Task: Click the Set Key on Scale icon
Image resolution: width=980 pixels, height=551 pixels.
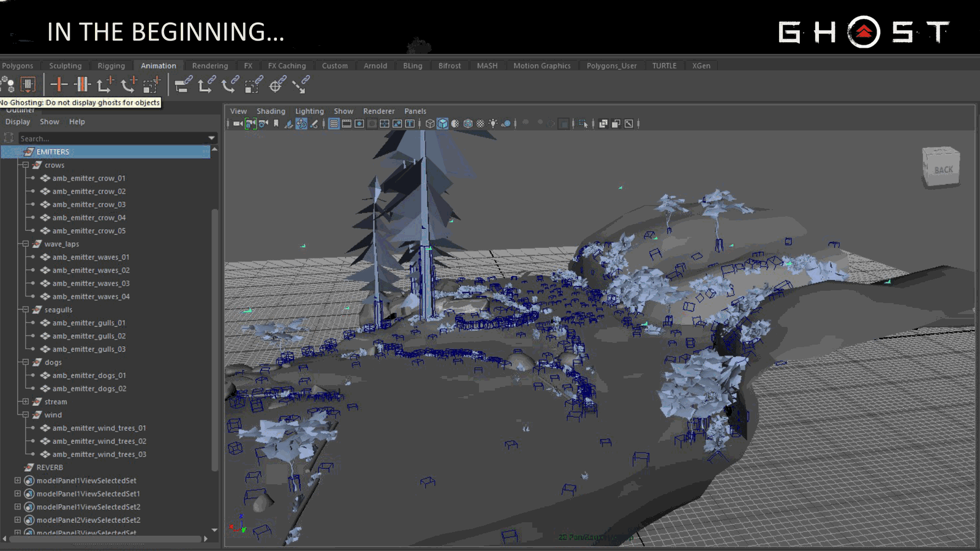Action: tap(152, 84)
